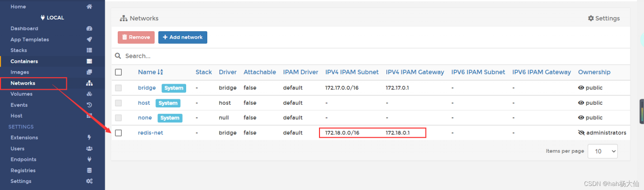Click the Stacks list icon
This screenshot has height=190, width=644.
89,50
